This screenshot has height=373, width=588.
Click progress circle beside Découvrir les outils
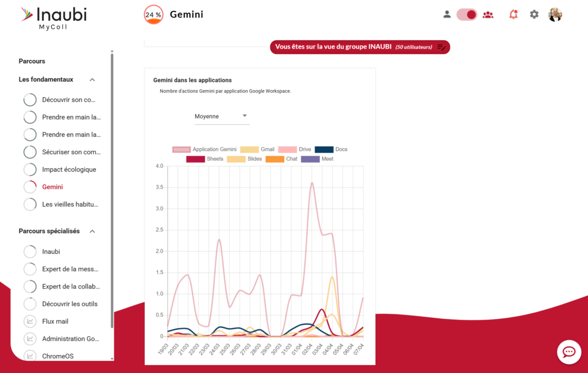tap(30, 304)
